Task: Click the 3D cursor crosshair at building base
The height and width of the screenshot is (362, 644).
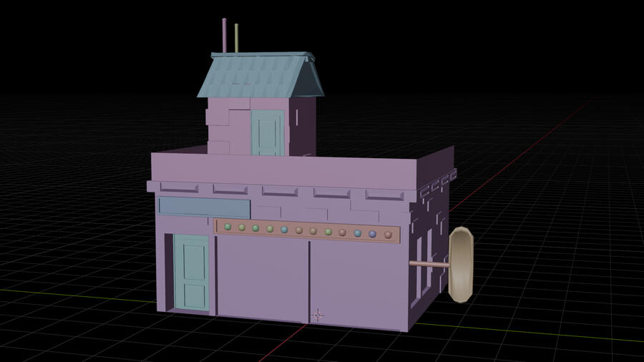Action: click(318, 315)
